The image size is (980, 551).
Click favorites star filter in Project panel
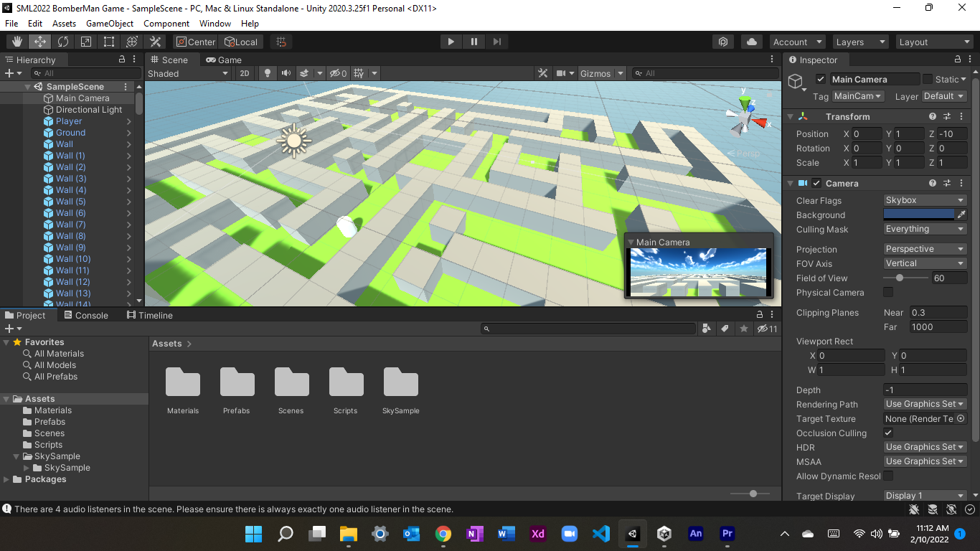click(x=744, y=329)
